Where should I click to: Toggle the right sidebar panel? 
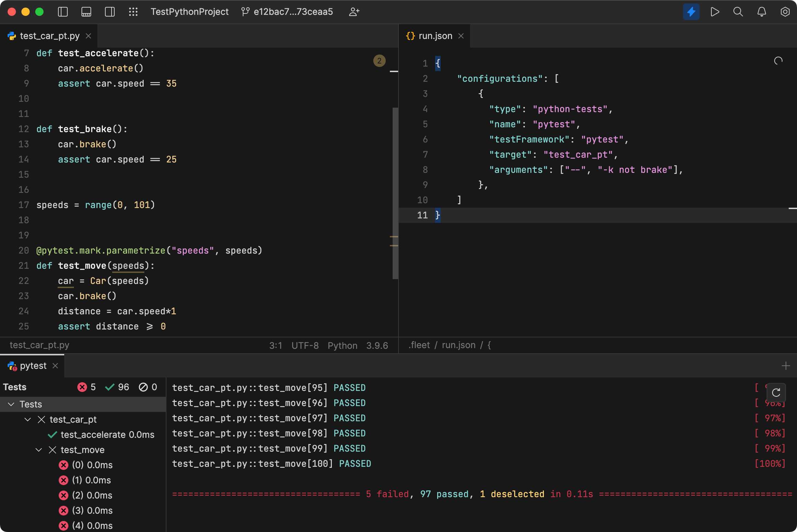click(110, 12)
